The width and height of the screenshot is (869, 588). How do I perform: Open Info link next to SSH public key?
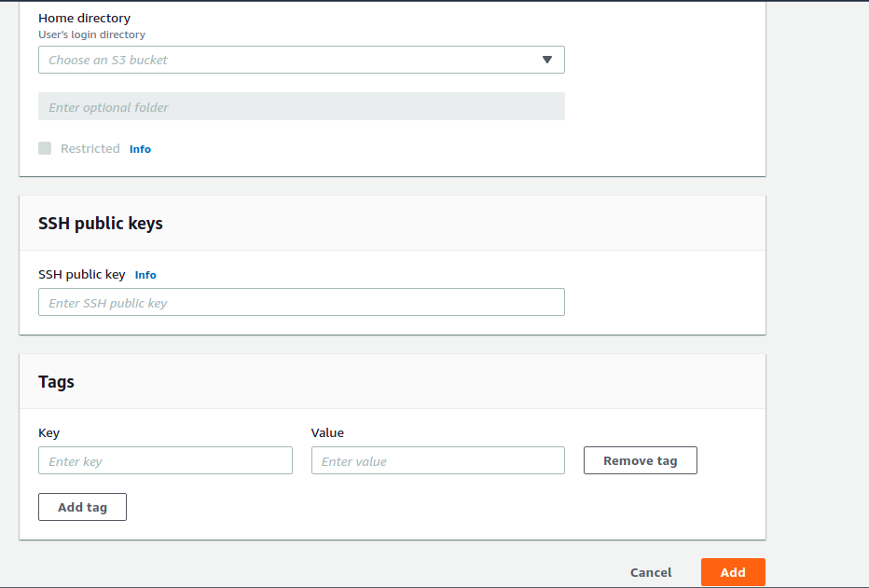click(x=145, y=275)
